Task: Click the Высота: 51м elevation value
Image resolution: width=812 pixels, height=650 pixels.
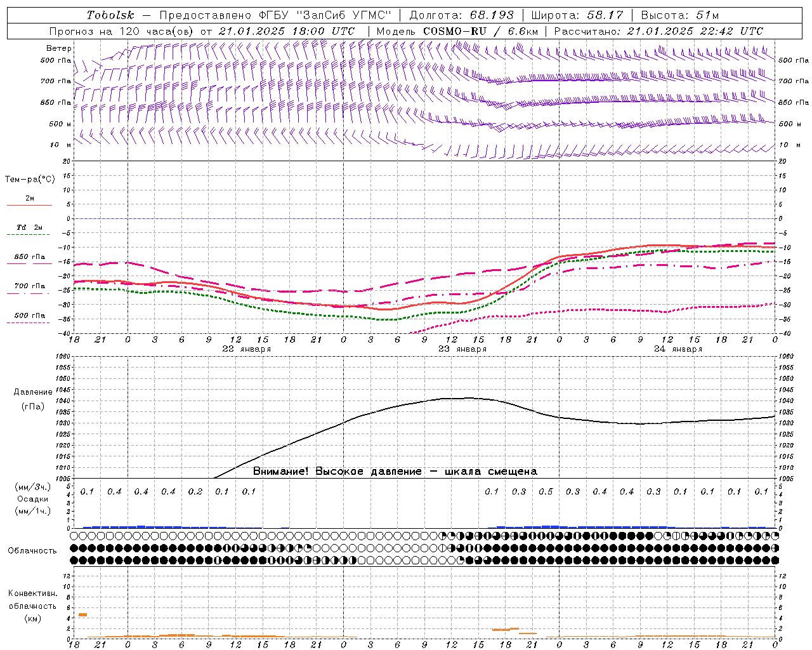Action: pyautogui.click(x=679, y=15)
